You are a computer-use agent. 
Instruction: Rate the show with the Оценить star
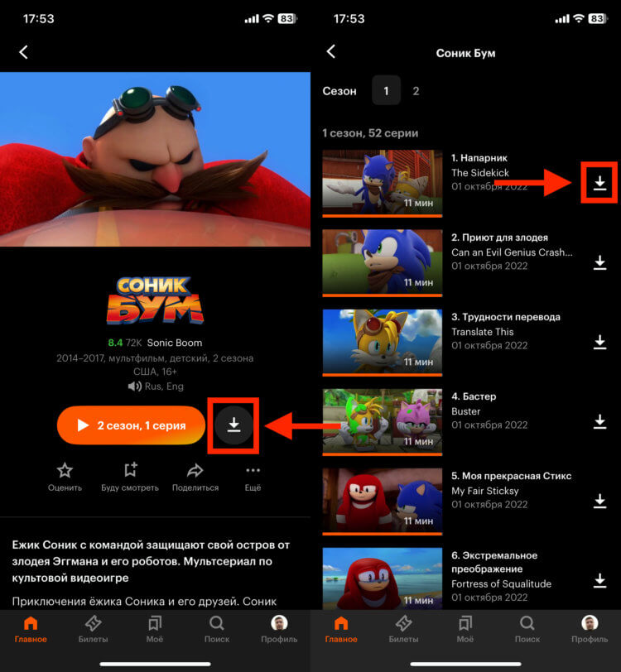pyautogui.click(x=65, y=477)
